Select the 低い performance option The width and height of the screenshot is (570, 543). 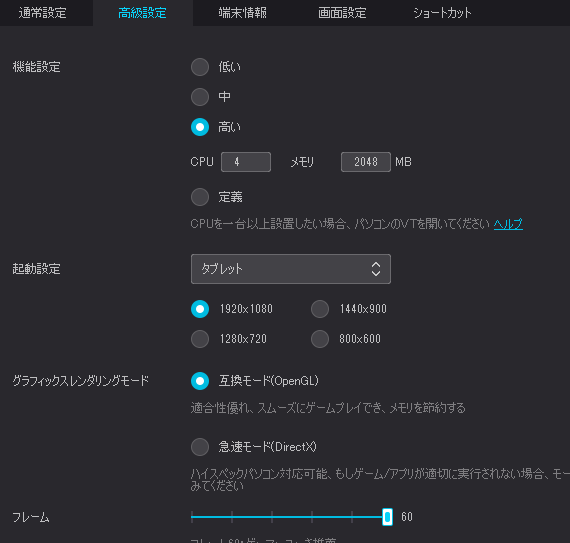(x=200, y=67)
